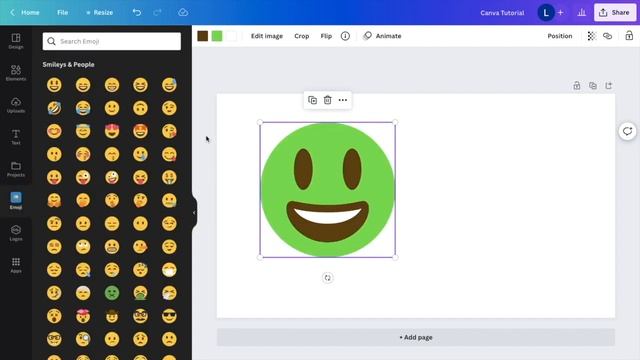The image size is (640, 360).
Task: Open the Apps grid panel
Action: coord(16,265)
